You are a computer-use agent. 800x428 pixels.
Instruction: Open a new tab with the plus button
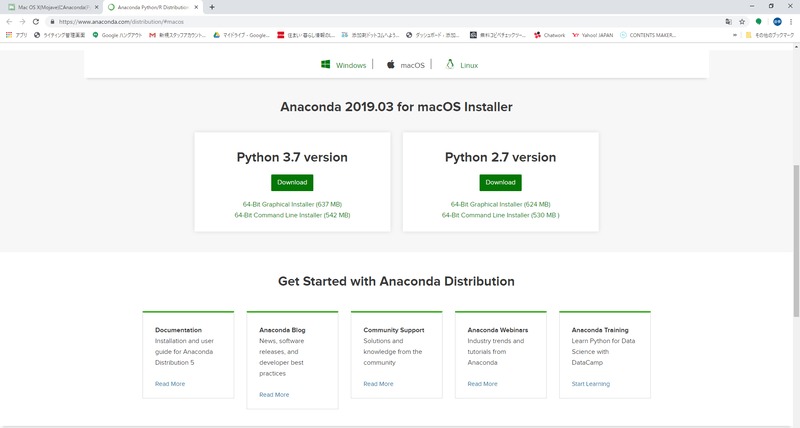pyautogui.click(x=212, y=7)
